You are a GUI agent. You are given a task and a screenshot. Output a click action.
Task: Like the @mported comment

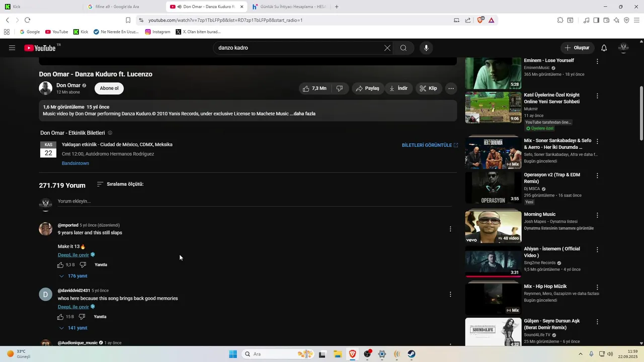(60, 265)
